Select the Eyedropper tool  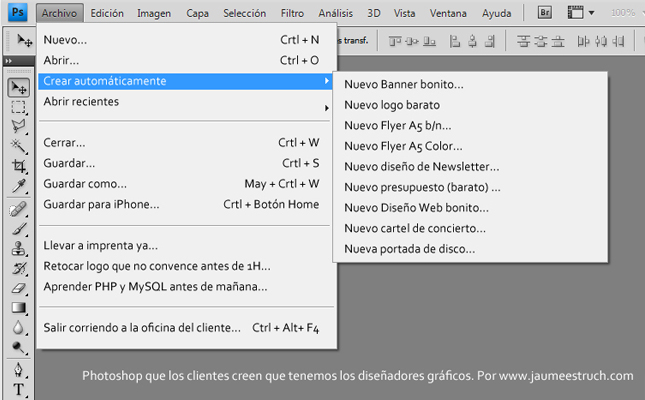[x=19, y=186]
